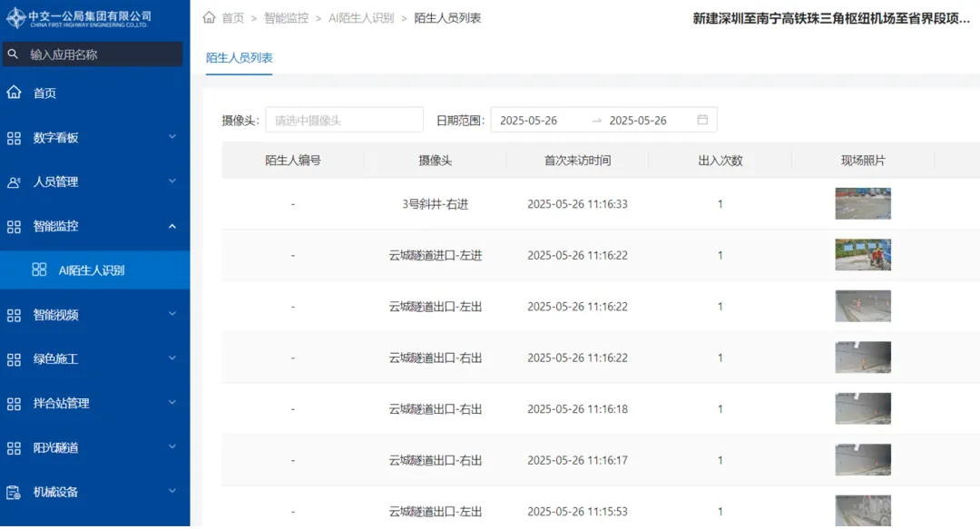Collapse the 智能监控 menu chevron
This screenshot has width=980, height=529.
(171, 226)
